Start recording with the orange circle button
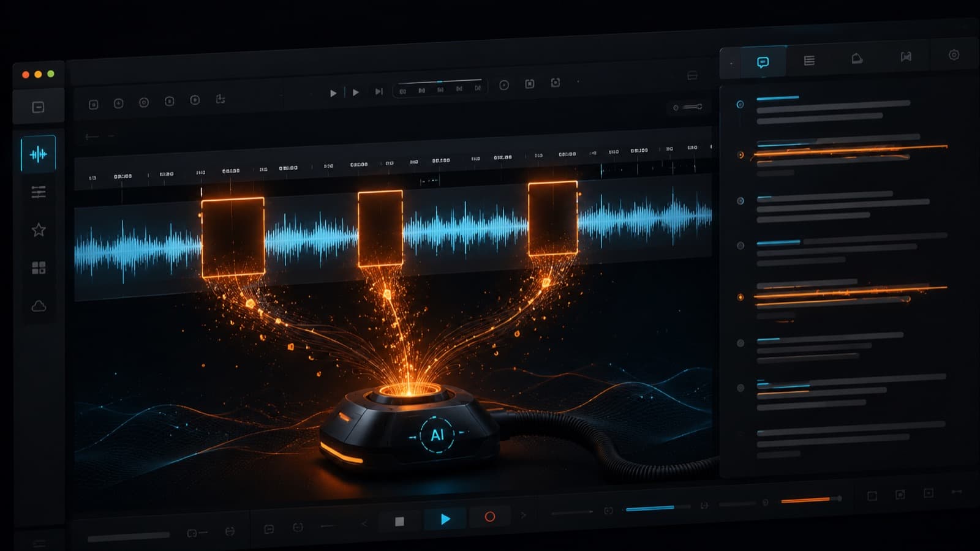The width and height of the screenshot is (980, 551). click(489, 517)
